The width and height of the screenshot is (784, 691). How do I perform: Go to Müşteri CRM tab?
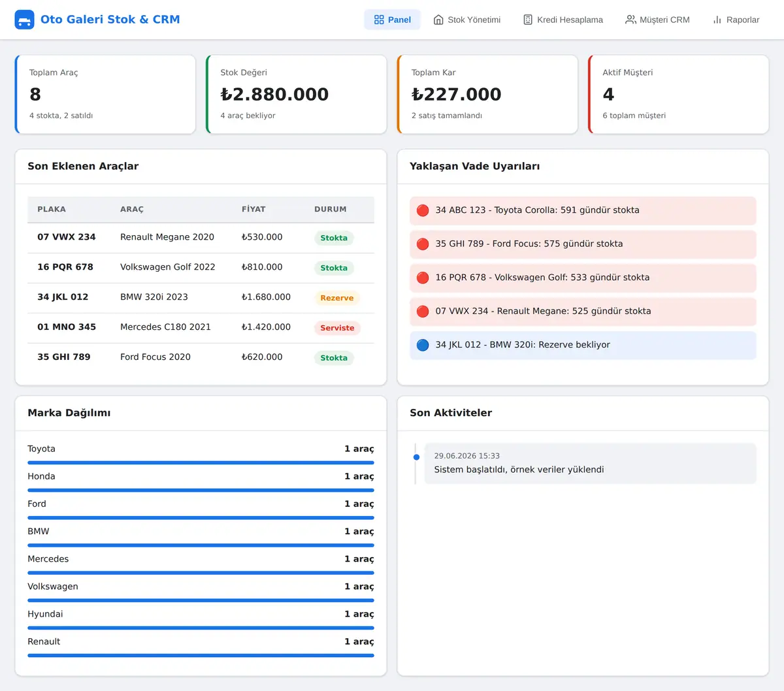657,20
